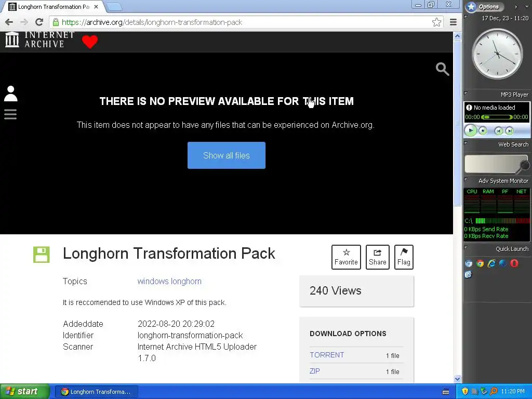Click the MP3 Player seek progress bar
The width and height of the screenshot is (532, 399).
pyautogui.click(x=497, y=117)
